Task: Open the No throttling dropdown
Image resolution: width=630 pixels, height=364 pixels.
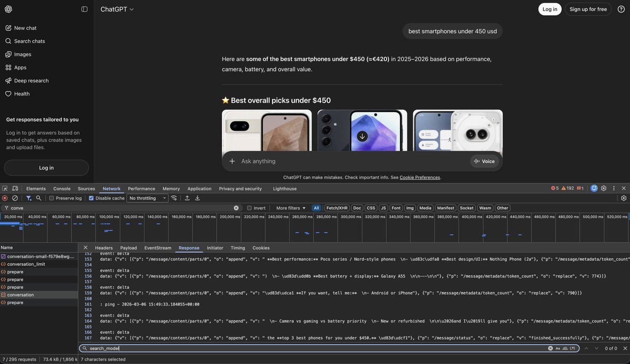Action: coord(148,198)
